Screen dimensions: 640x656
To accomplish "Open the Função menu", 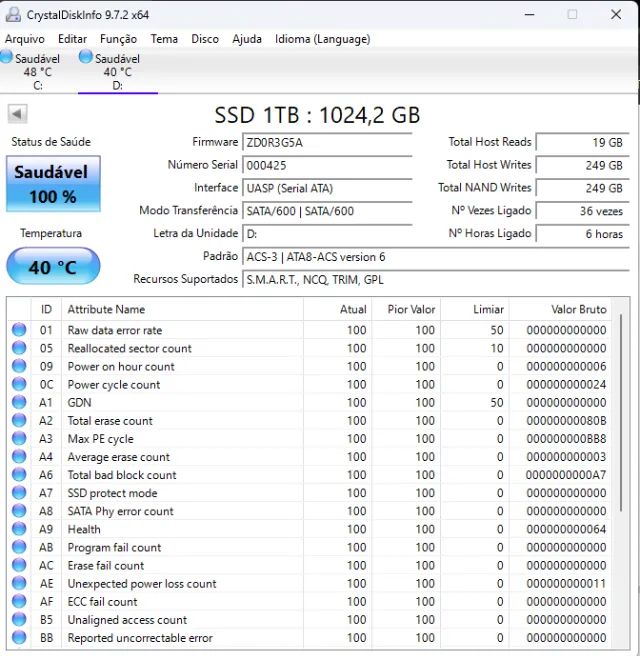I will coord(118,39).
